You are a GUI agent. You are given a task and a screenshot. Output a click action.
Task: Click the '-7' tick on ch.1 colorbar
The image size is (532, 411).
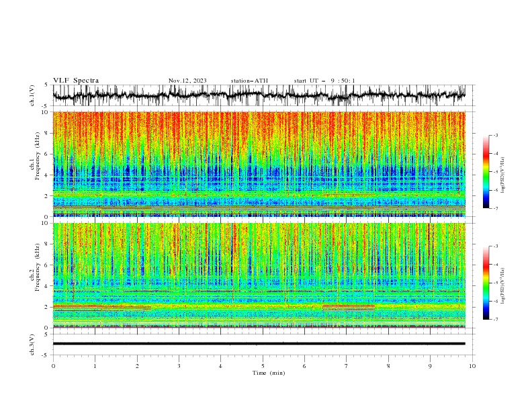pyautogui.click(x=495, y=208)
